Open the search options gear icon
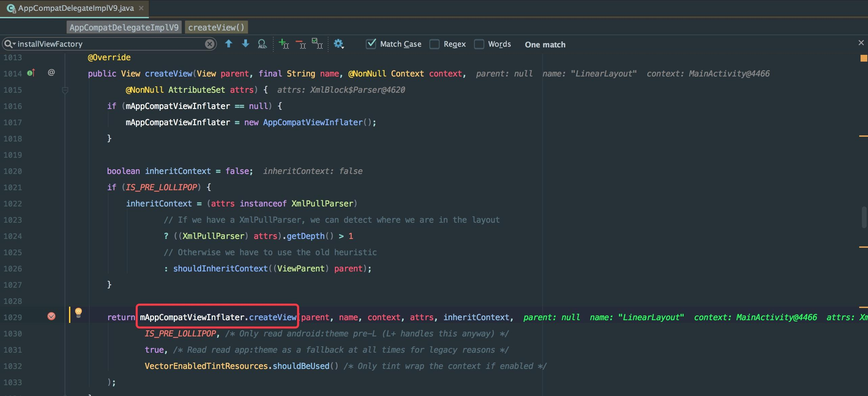868x396 pixels. [338, 43]
